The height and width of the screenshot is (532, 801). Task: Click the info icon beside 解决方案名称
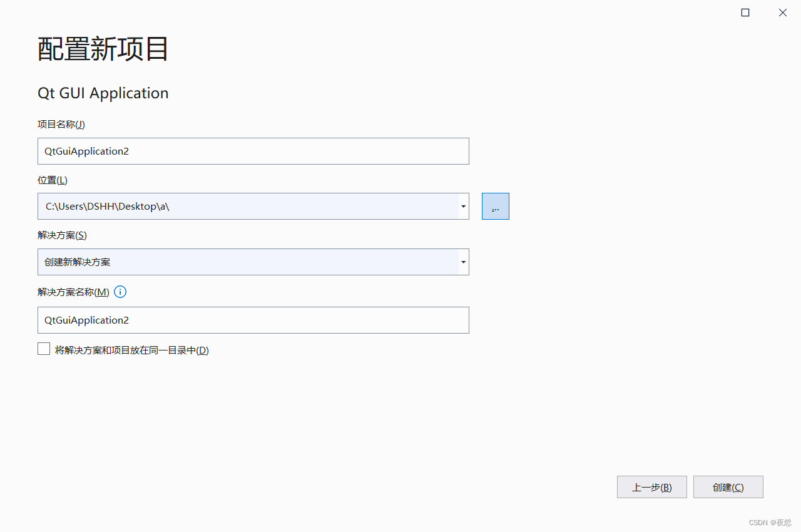click(120, 292)
